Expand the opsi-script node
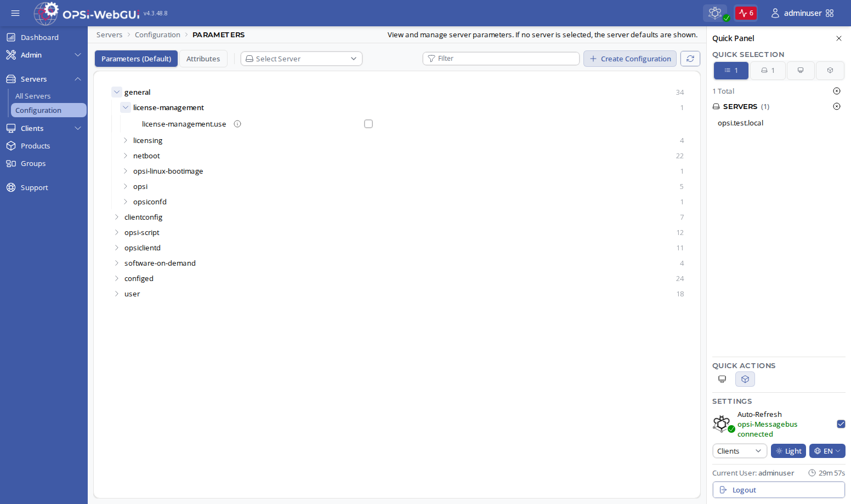This screenshot has width=851, height=504. tap(117, 232)
